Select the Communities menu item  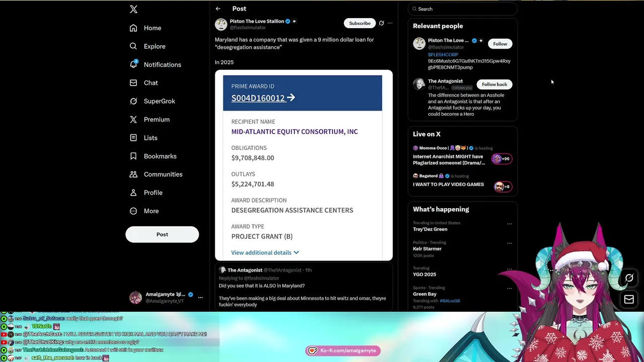click(163, 174)
